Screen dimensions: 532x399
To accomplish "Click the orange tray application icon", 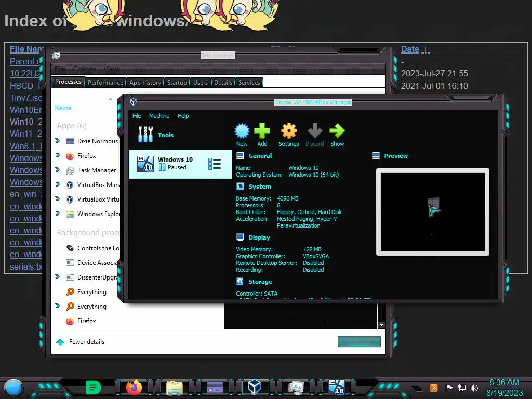I will 434,388.
